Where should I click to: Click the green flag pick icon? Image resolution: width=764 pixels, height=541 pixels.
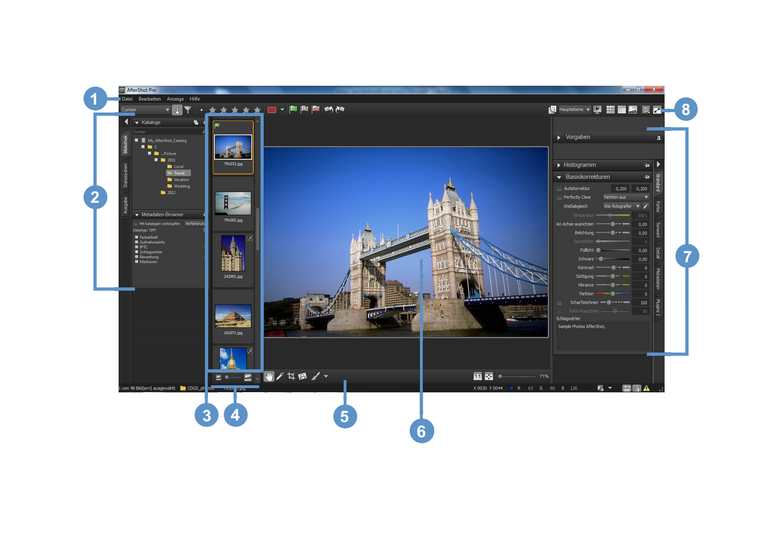point(293,109)
